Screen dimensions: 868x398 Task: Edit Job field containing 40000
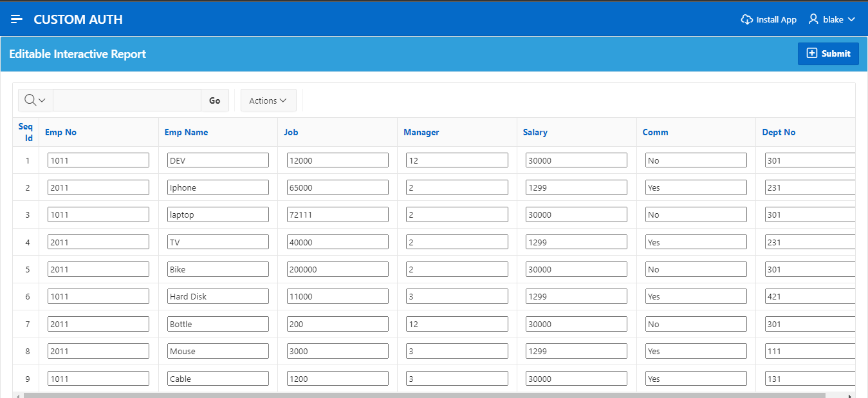click(337, 242)
